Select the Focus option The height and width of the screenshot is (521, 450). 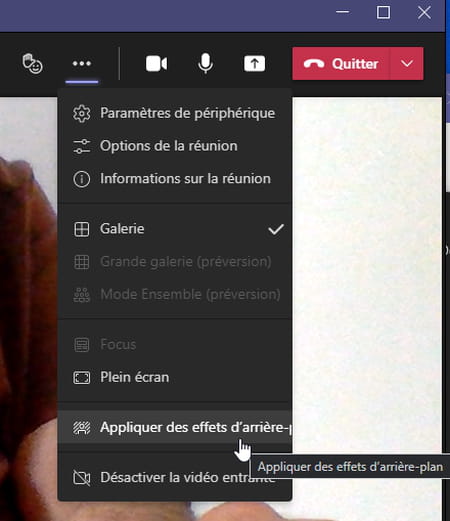click(175, 344)
